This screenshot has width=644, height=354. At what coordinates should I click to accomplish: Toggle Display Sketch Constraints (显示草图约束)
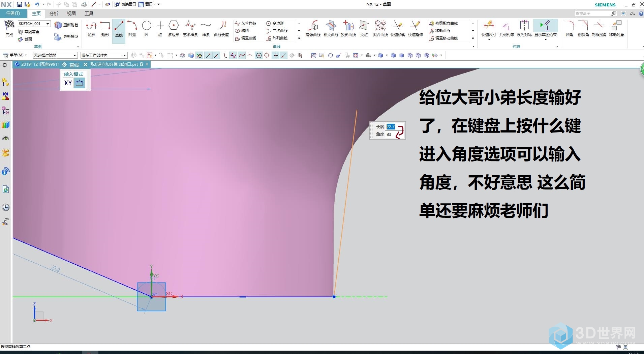[x=546, y=28]
